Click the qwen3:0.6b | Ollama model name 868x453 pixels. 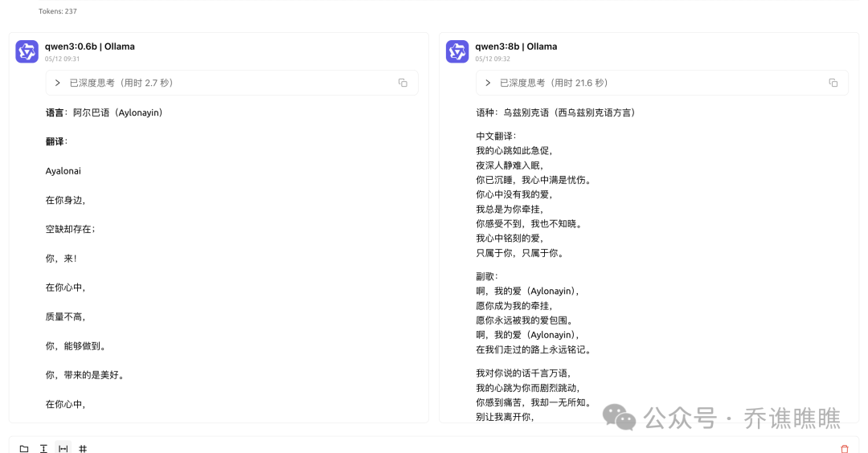pyautogui.click(x=90, y=47)
